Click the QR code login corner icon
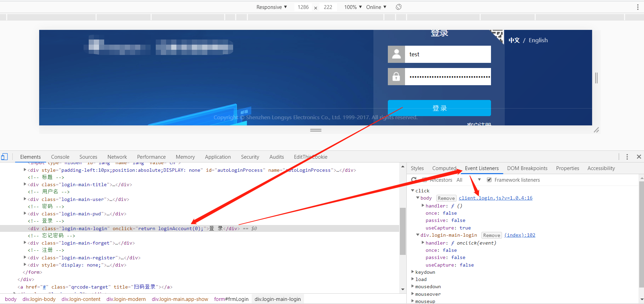Screen dimensions: 644x304 click(498, 36)
